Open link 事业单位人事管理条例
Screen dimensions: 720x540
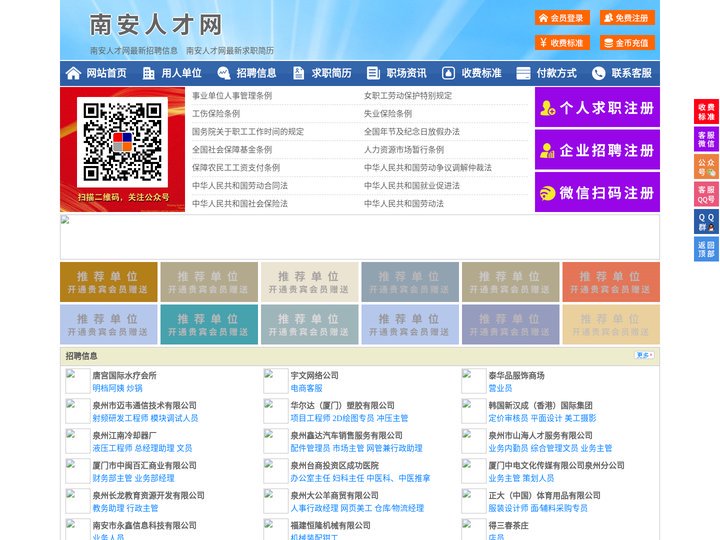232,96
